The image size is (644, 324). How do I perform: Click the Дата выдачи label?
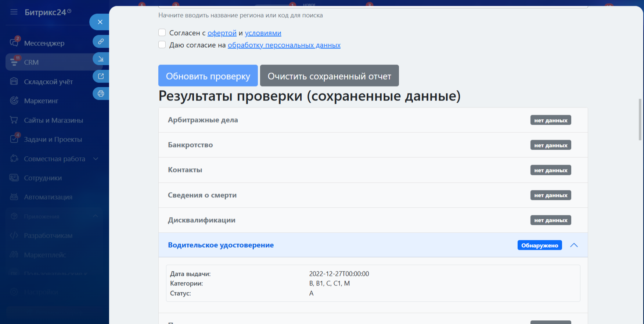(190, 274)
